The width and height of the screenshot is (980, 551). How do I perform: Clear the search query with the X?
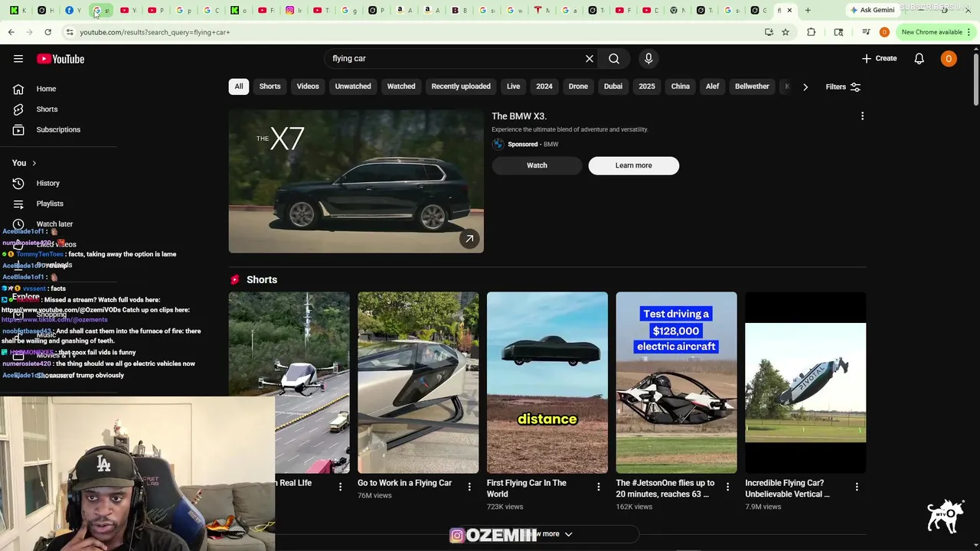pyautogui.click(x=590, y=59)
